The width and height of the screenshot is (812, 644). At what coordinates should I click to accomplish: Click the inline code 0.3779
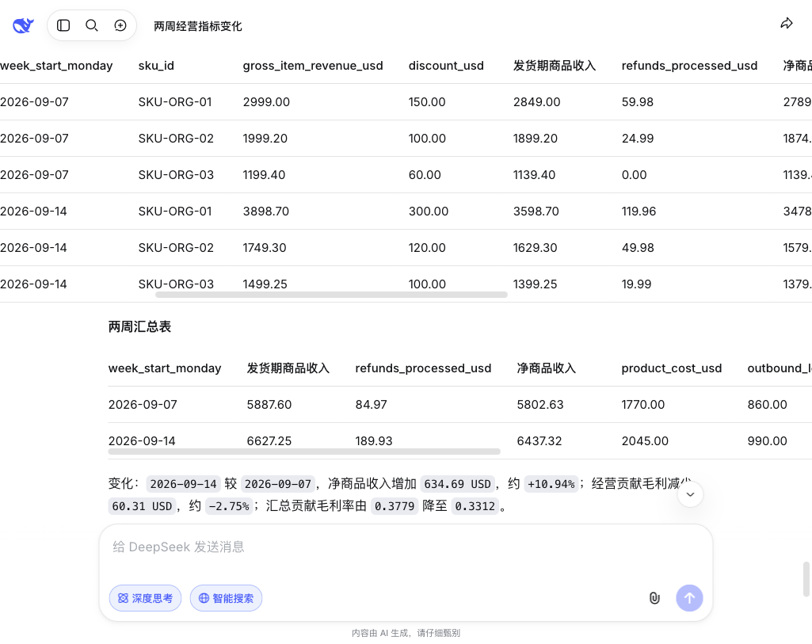(394, 506)
